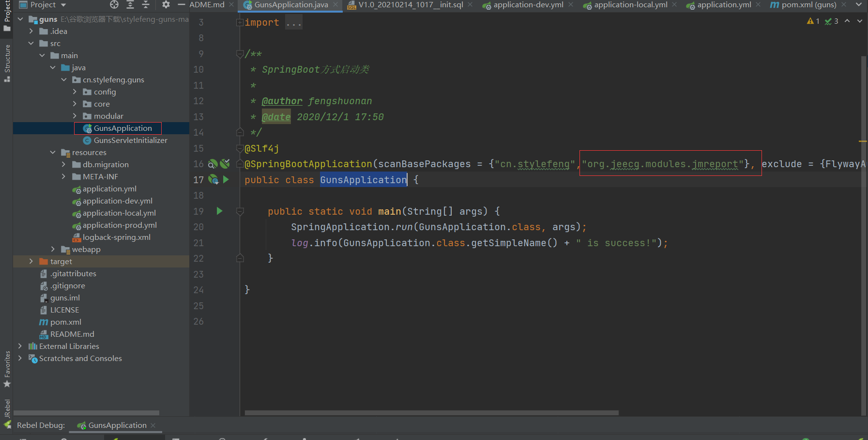Click the collapsed import ellipsis
The image size is (868, 440).
click(x=293, y=23)
